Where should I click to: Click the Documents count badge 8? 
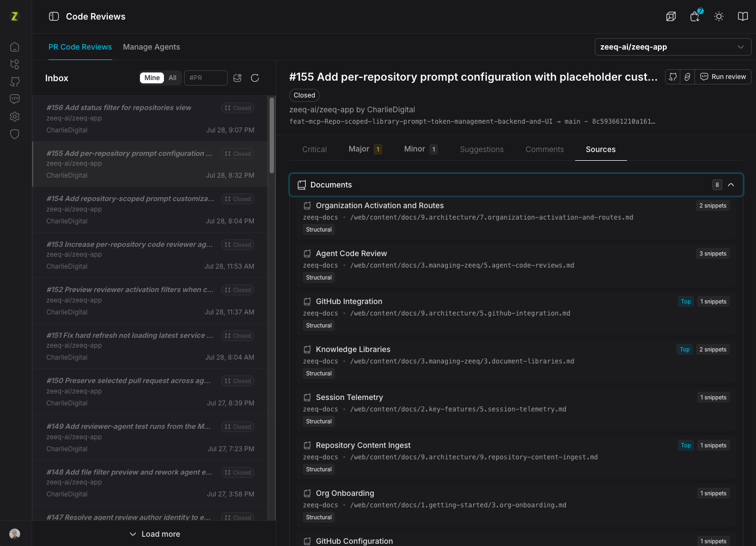717,185
